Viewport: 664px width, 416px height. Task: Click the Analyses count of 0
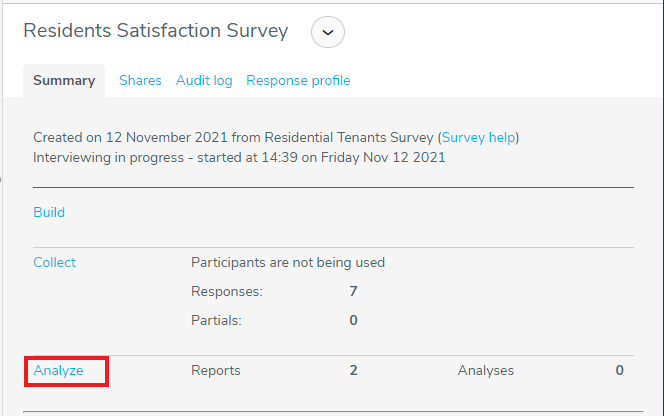[x=620, y=371]
